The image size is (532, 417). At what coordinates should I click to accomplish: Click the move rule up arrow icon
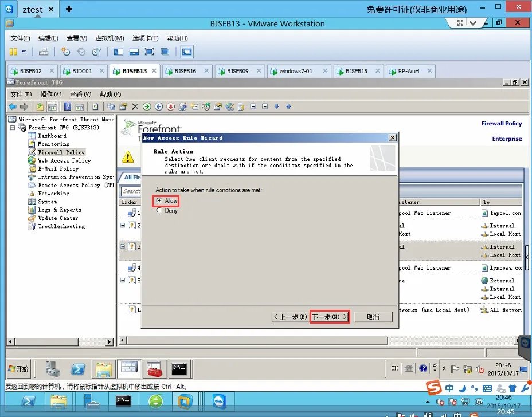289,107
